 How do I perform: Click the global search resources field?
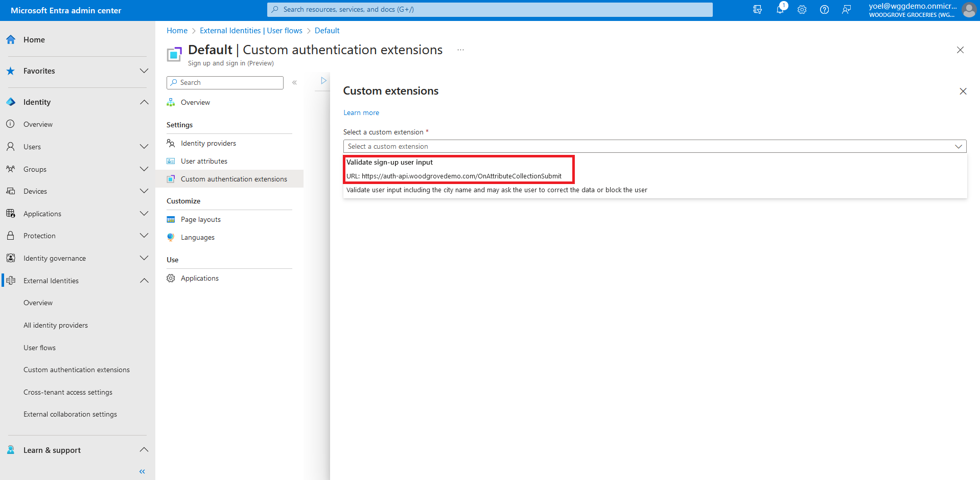[x=489, y=10]
